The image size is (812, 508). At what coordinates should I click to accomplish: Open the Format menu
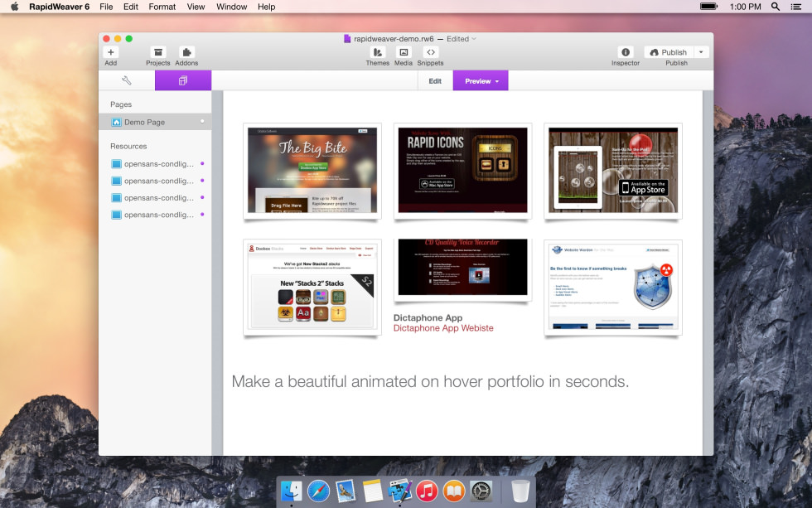click(162, 7)
